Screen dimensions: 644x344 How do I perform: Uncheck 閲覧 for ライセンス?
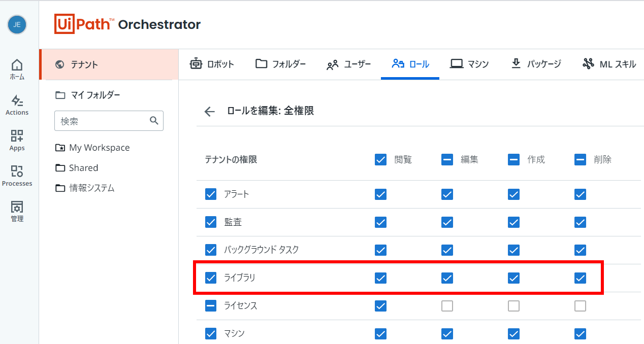(380, 306)
